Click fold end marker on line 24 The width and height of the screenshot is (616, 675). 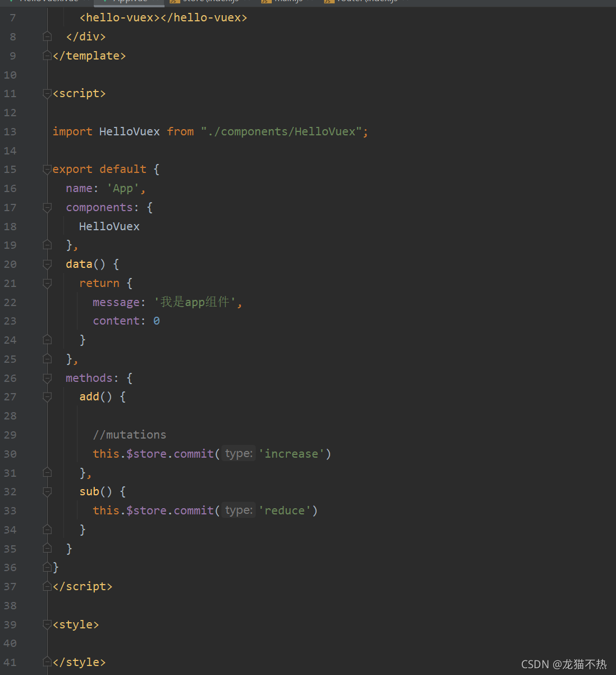[47, 340]
